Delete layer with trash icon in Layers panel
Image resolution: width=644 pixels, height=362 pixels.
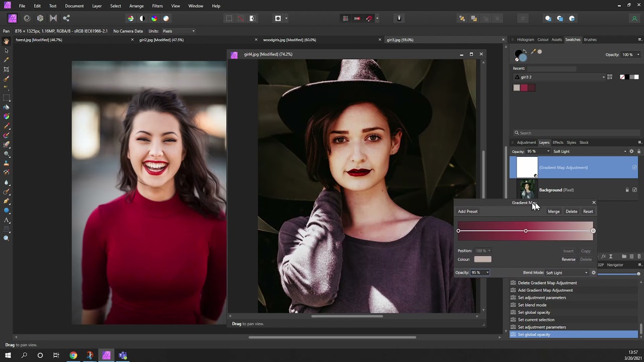(x=638, y=256)
